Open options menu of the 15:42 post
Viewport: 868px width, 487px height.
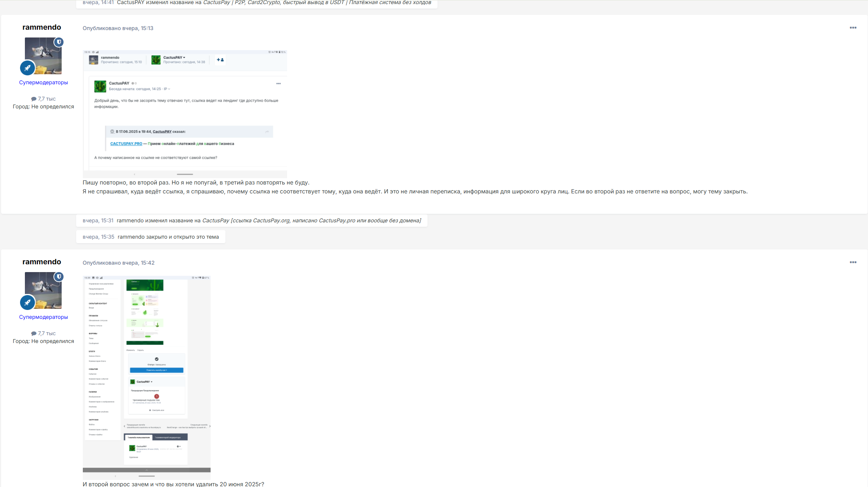(853, 262)
